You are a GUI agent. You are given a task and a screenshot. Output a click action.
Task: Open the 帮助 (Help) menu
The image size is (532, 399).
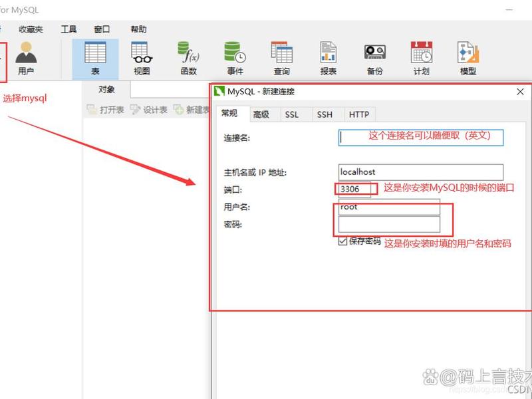139,29
